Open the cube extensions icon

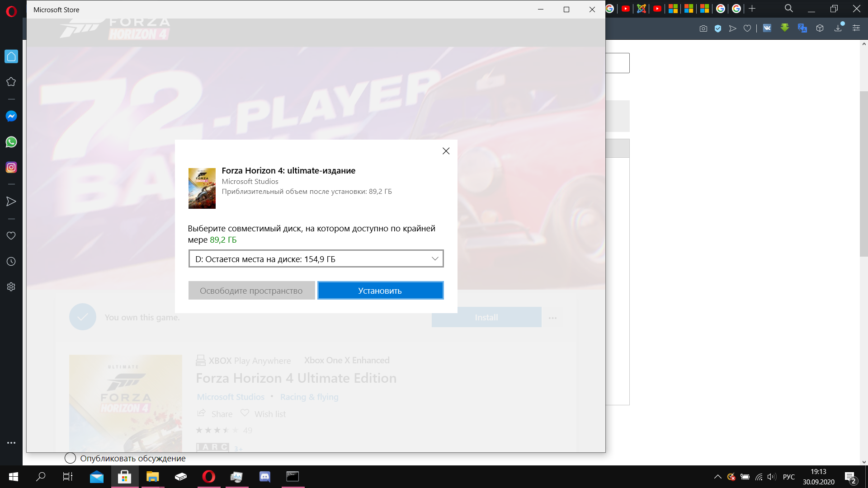[820, 28]
